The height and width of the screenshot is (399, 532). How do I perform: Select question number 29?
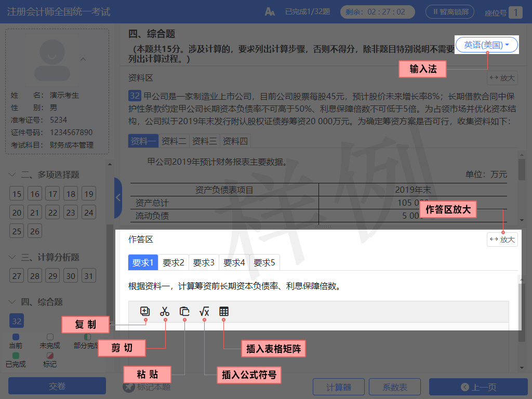pyautogui.click(x=52, y=275)
